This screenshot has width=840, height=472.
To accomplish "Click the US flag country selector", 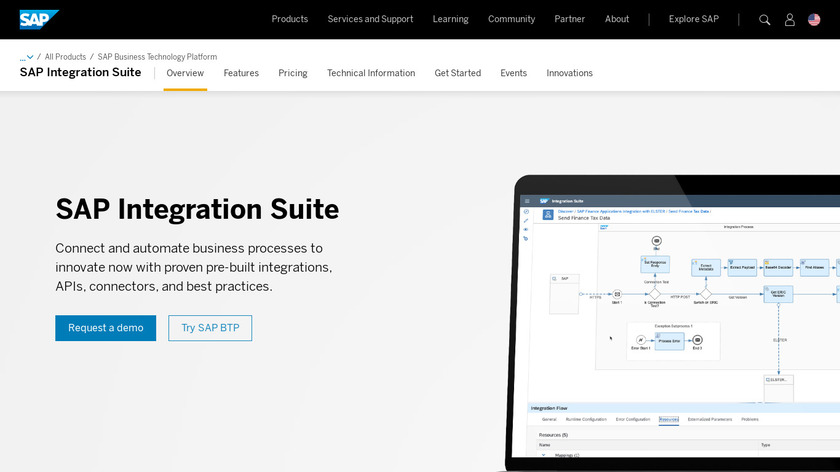I will (x=814, y=20).
